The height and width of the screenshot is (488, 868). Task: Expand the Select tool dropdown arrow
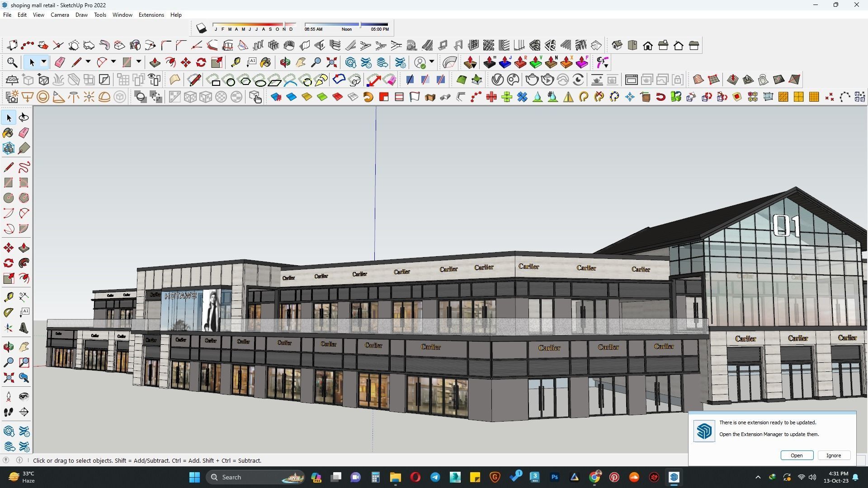(x=44, y=62)
